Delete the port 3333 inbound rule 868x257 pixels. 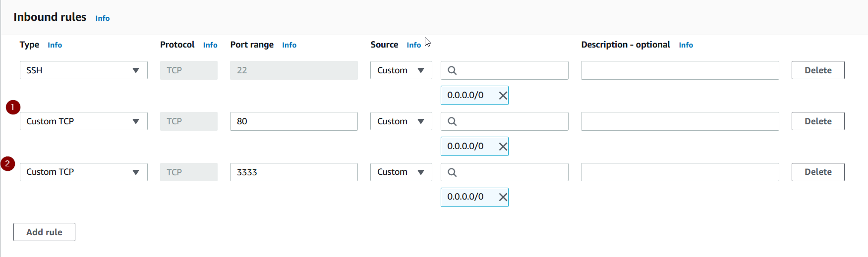[817, 172]
